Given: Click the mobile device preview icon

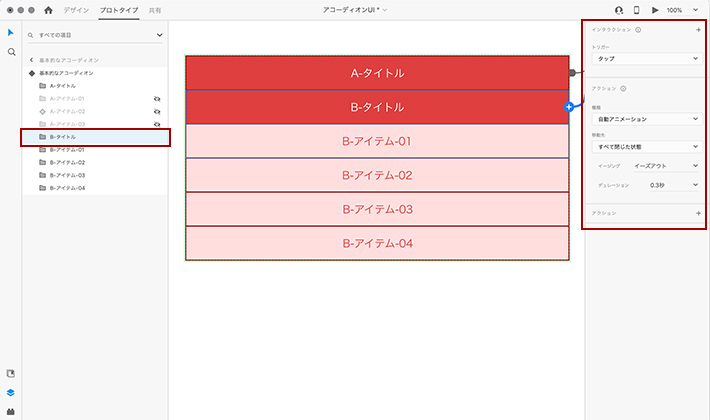Looking at the screenshot, I should [636, 10].
